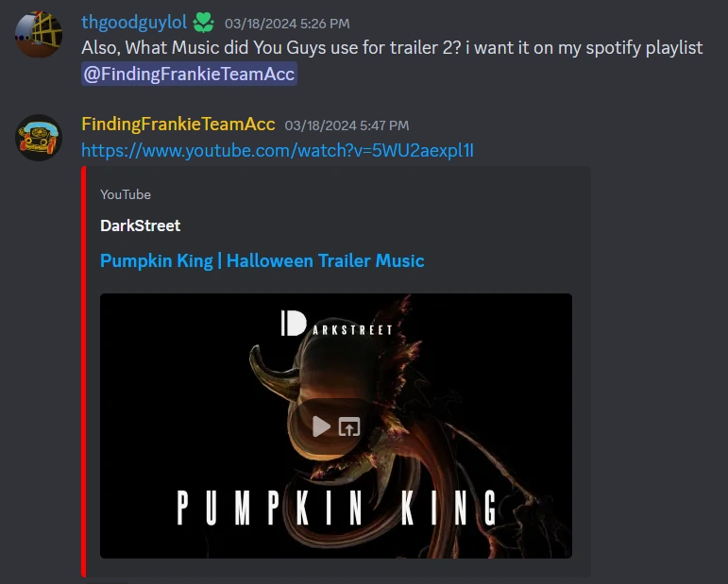
Task: Open thgoodguylol's profile avatar
Action: tap(39, 35)
